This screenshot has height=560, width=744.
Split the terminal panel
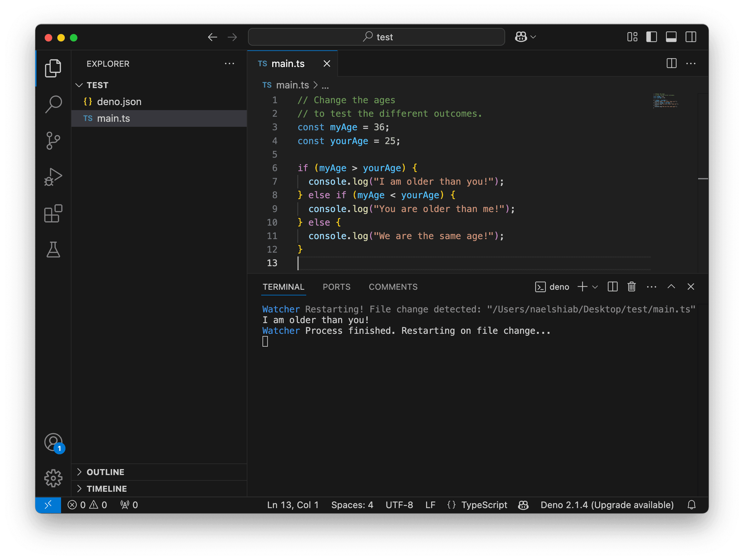[x=612, y=287]
